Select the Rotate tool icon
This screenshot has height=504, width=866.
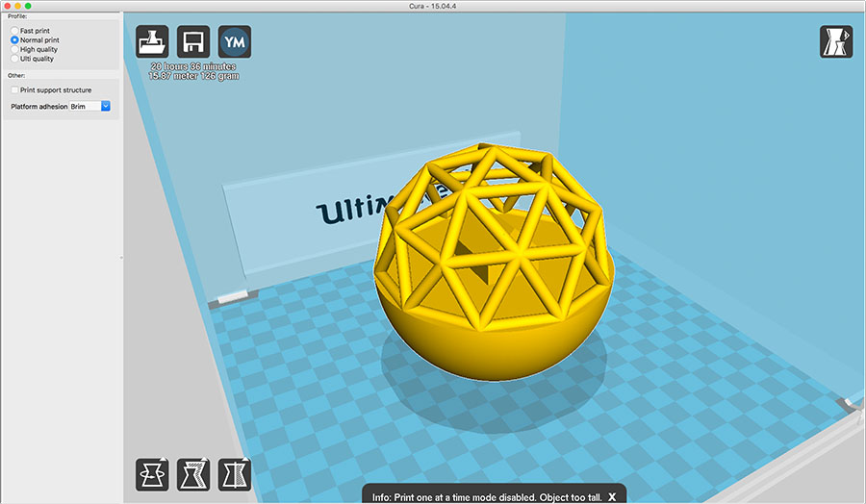click(152, 474)
